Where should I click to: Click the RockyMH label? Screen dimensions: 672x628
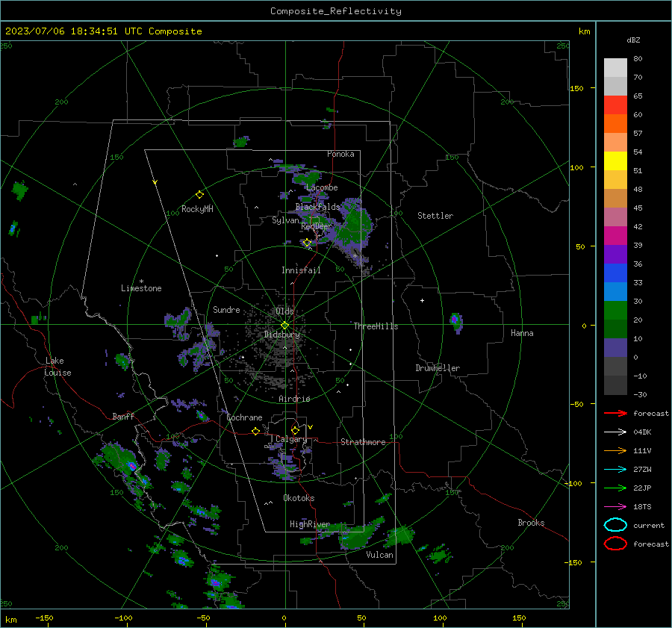[x=197, y=209]
